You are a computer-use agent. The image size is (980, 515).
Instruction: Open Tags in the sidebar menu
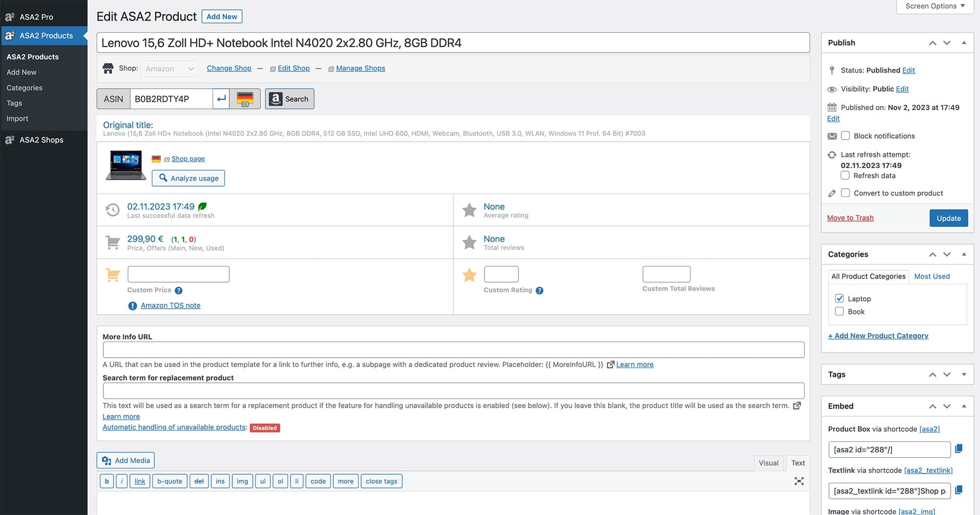14,103
